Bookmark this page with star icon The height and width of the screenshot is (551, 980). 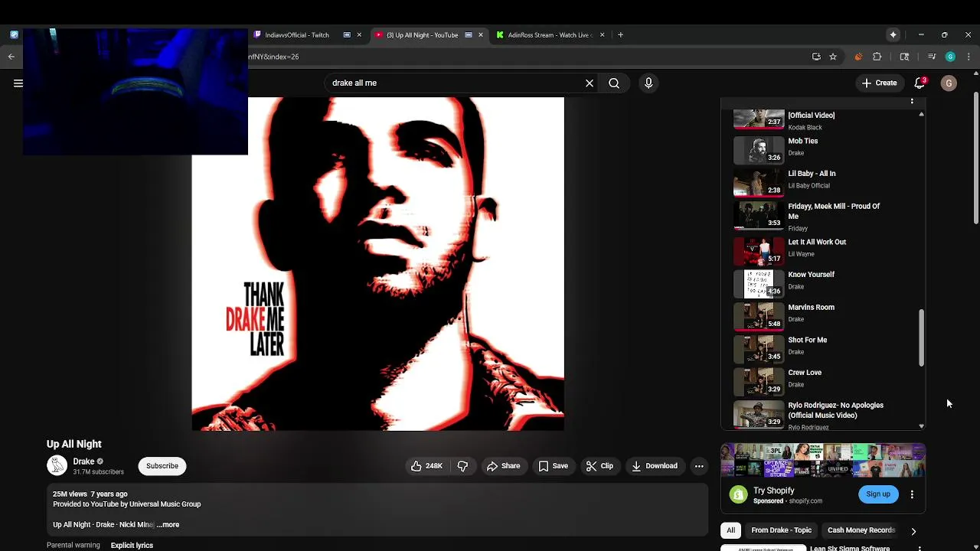[833, 57]
